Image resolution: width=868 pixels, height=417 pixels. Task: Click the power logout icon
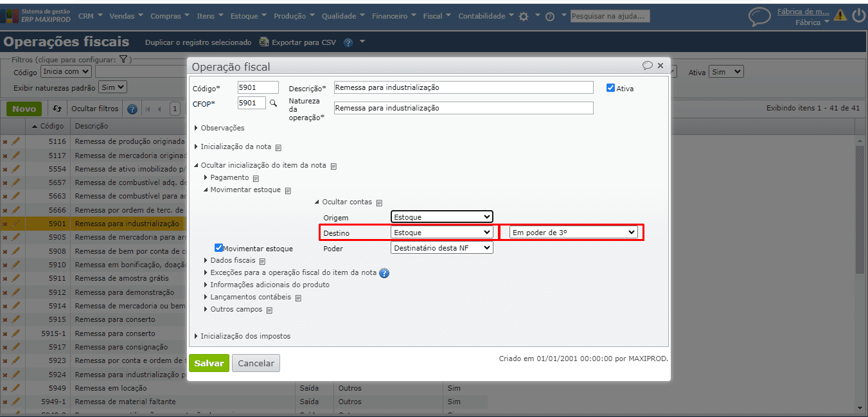point(858,16)
